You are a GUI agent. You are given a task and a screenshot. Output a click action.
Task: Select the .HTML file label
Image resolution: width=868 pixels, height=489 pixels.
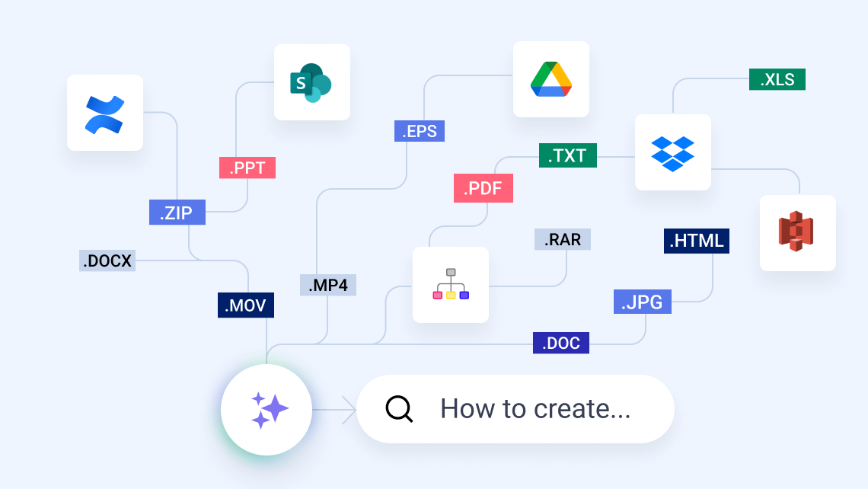pyautogui.click(x=696, y=241)
